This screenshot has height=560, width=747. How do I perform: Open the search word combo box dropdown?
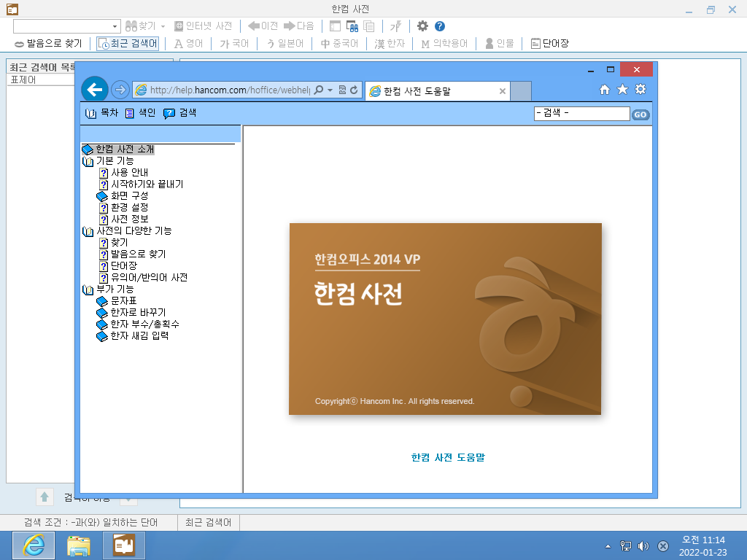pos(115,26)
